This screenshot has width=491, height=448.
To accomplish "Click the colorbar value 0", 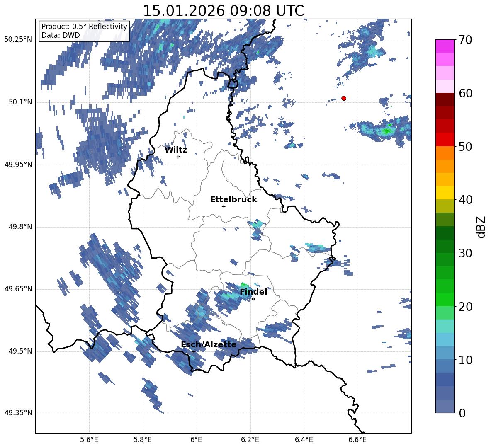I will pos(462,413).
